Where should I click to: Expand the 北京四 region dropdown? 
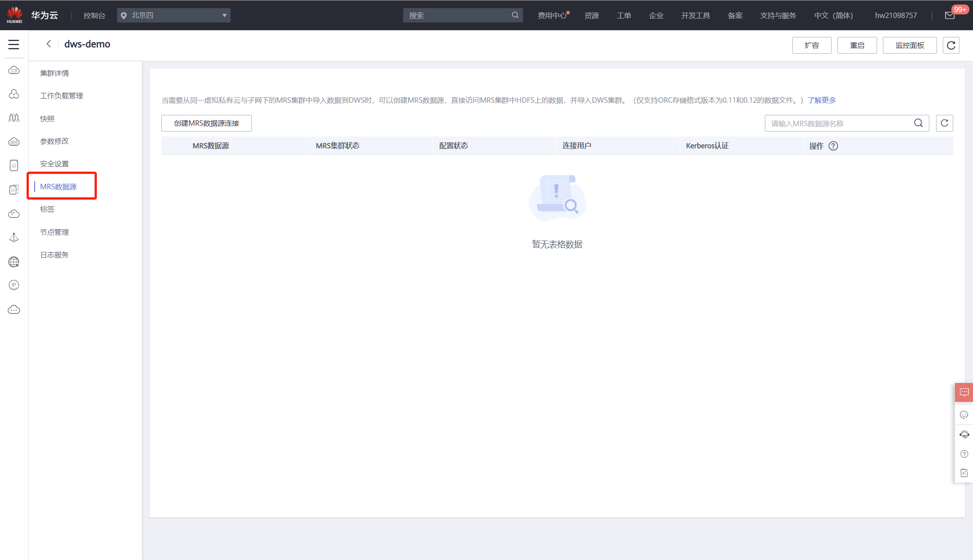click(x=174, y=15)
